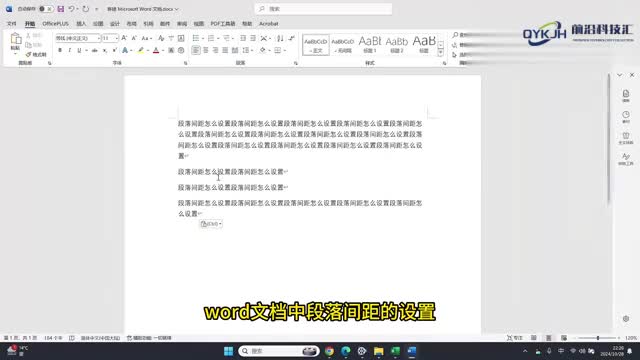Viewport: 640px width, 360px height.
Task: Switch to the Design tab
Action: [115, 24]
